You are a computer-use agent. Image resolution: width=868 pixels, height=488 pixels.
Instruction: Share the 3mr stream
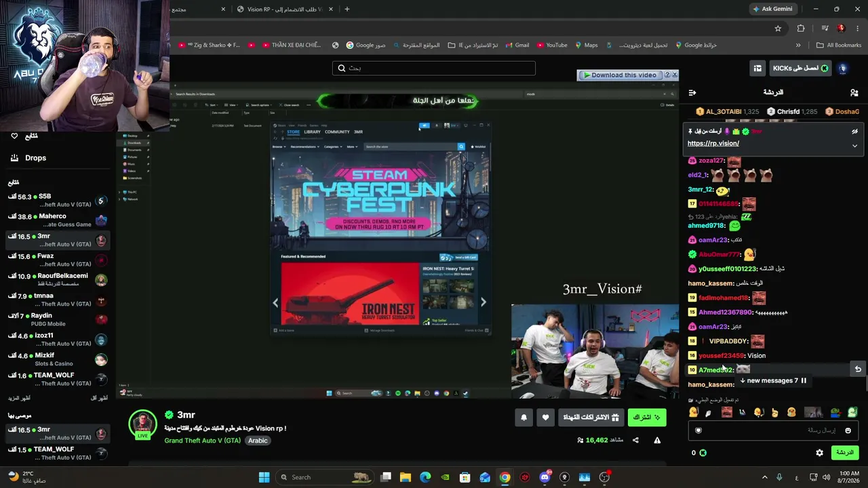click(x=635, y=441)
